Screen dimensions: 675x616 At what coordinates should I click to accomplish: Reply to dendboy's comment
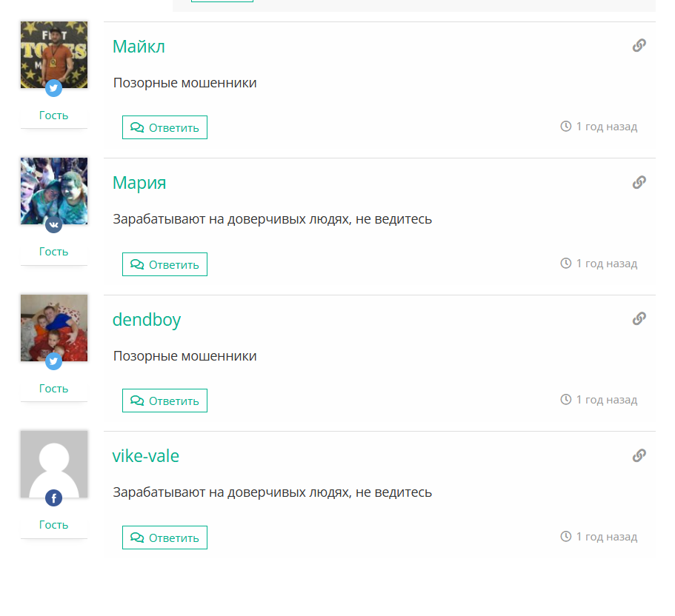click(x=165, y=401)
